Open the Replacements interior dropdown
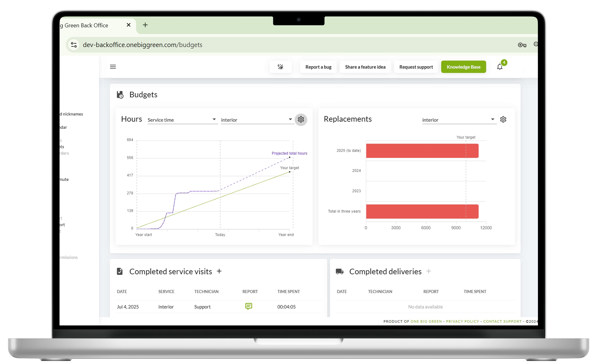Image resolution: width=596 pixels, height=364 pixels. pyautogui.click(x=459, y=120)
